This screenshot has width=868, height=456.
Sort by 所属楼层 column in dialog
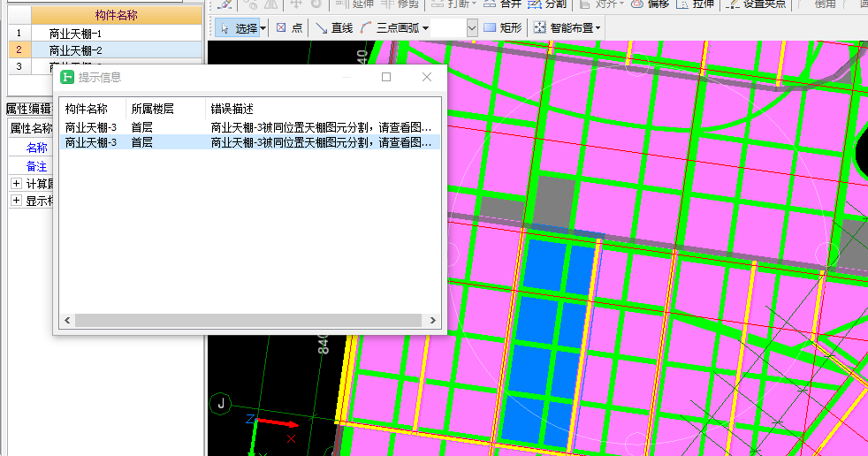[x=165, y=109]
